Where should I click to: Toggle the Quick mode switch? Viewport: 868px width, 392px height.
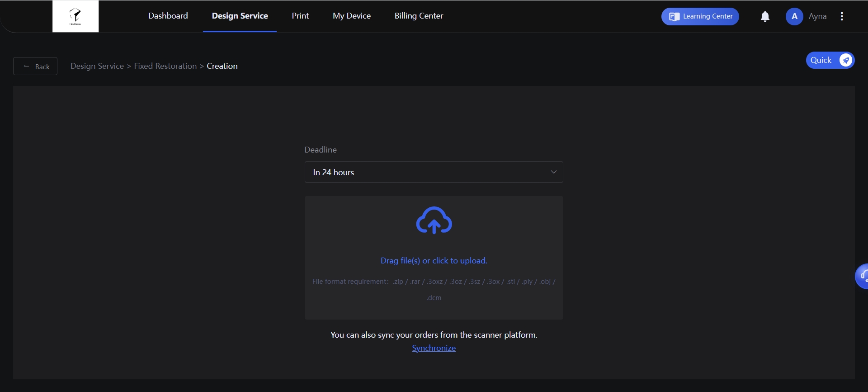click(x=830, y=60)
